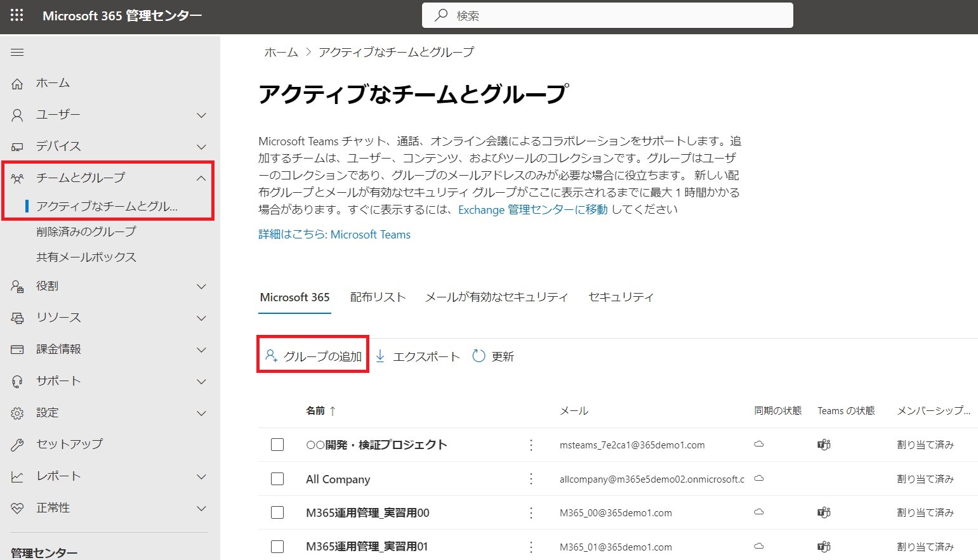The image size is (978, 560).
Task: Open the All Company group
Action: [x=338, y=479]
